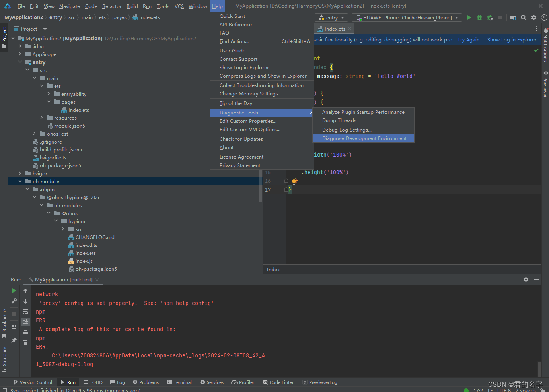The height and width of the screenshot is (392, 549).
Task: Open the Project view mode dropdown
Action: (x=45, y=29)
